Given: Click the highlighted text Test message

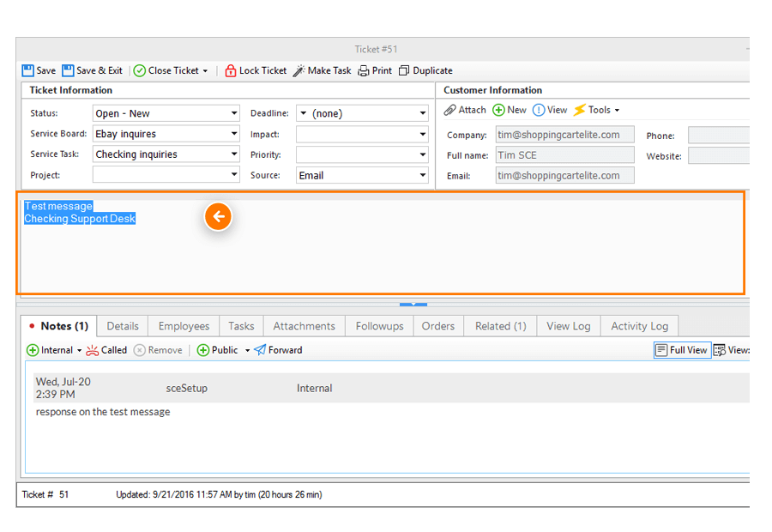Looking at the screenshot, I should pos(58,206).
